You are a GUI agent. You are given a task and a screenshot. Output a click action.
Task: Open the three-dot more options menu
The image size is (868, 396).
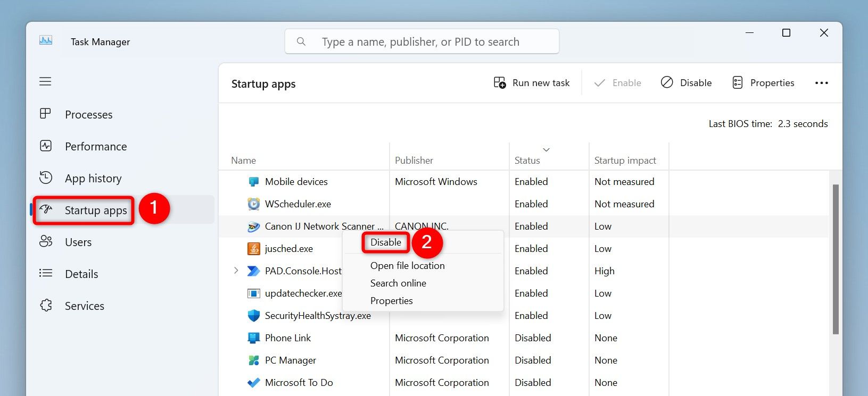click(821, 83)
